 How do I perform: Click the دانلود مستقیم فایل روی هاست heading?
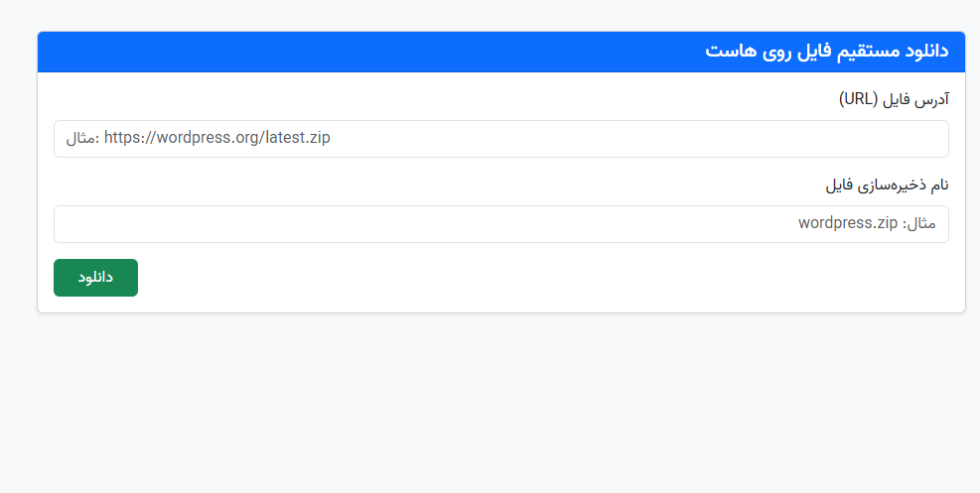point(826,52)
